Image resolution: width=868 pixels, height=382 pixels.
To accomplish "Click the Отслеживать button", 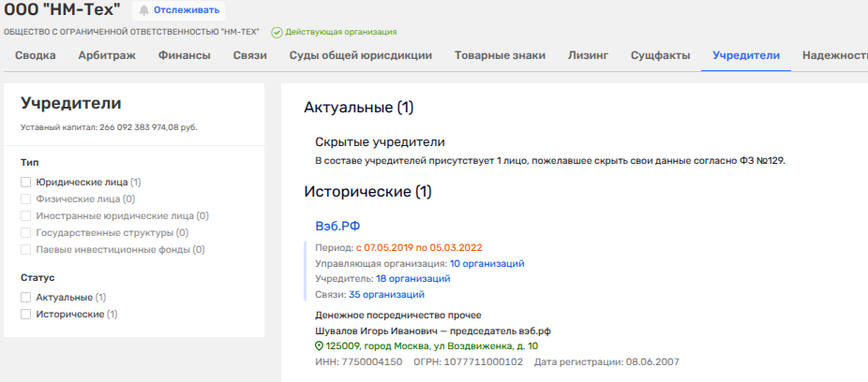I will [x=187, y=10].
